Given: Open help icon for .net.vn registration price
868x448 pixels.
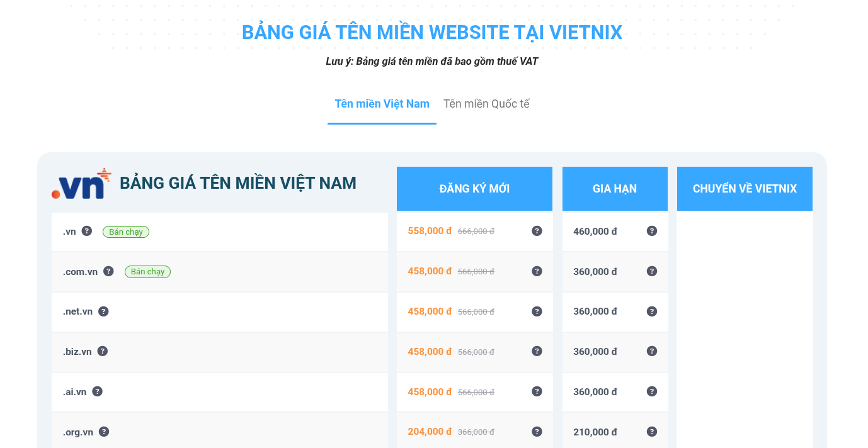Looking at the screenshot, I should pyautogui.click(x=537, y=311).
